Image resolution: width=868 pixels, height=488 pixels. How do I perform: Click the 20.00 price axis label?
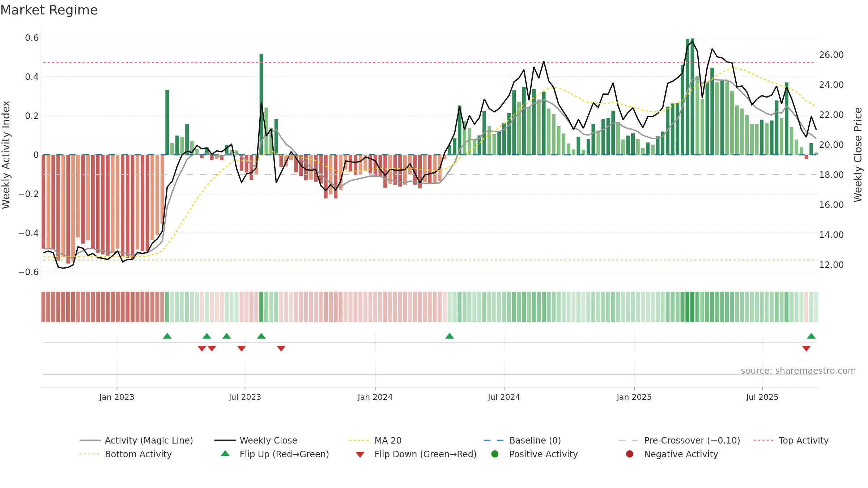pos(831,145)
